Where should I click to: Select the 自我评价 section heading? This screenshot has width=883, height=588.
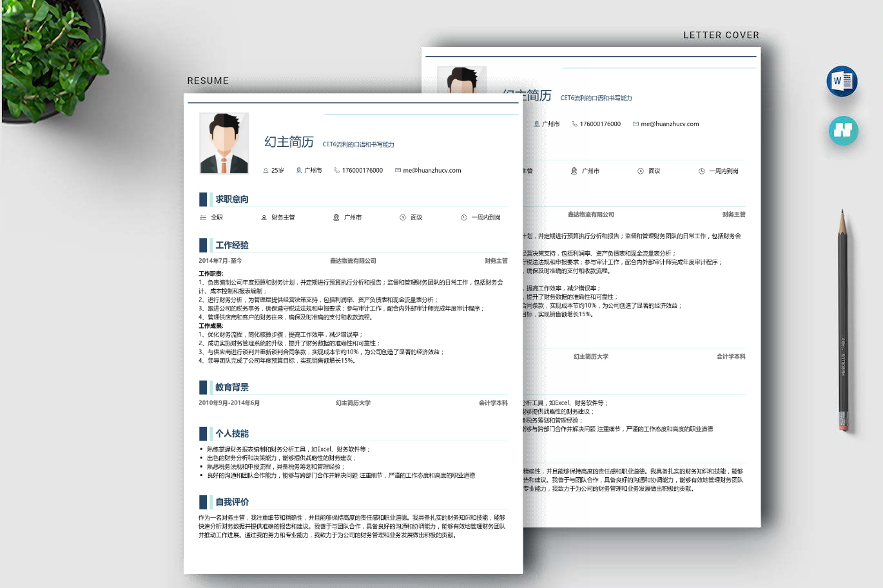click(231, 502)
